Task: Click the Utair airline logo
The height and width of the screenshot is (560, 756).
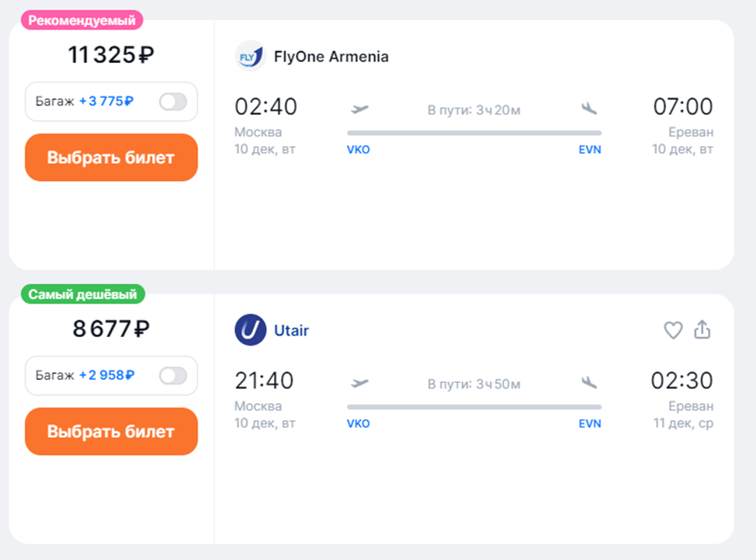Action: (x=250, y=330)
